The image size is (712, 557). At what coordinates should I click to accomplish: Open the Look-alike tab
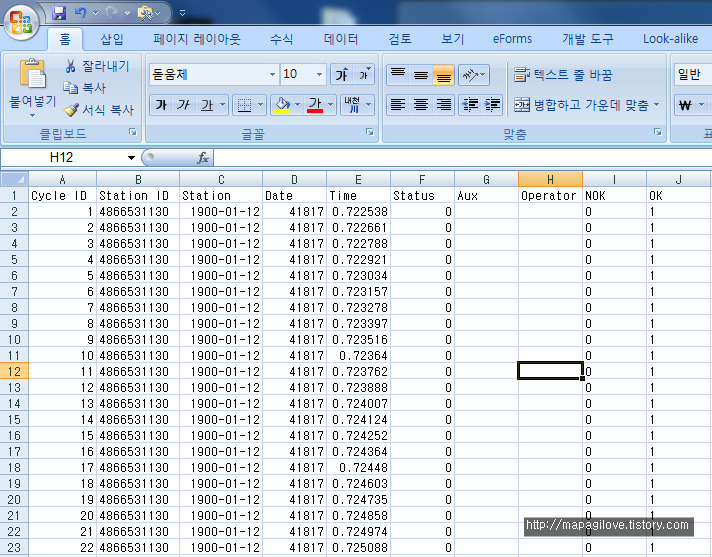pos(670,39)
